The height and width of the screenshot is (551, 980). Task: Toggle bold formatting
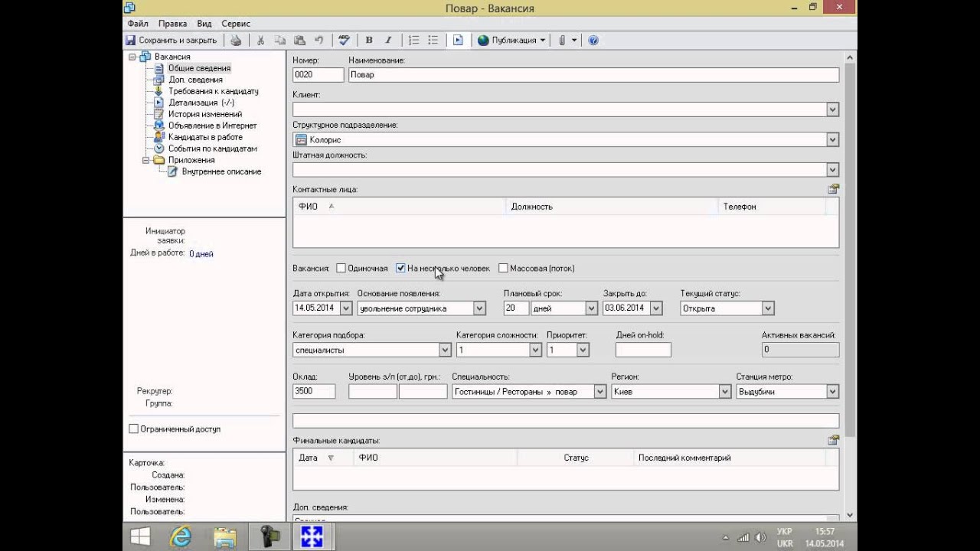pos(369,41)
